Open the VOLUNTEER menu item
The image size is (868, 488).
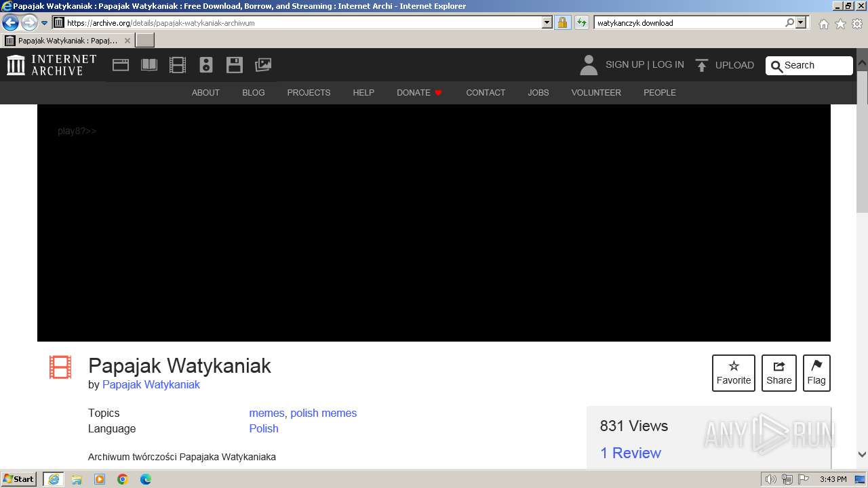coord(596,92)
